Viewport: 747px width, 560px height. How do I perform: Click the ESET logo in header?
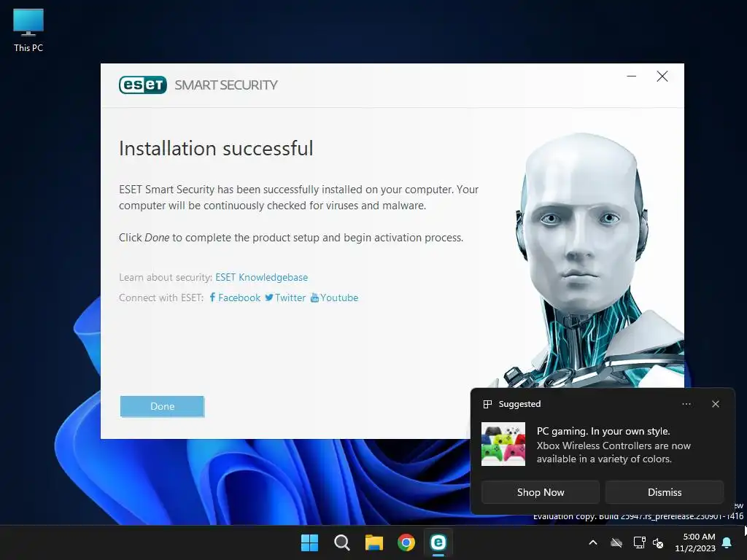(x=143, y=85)
